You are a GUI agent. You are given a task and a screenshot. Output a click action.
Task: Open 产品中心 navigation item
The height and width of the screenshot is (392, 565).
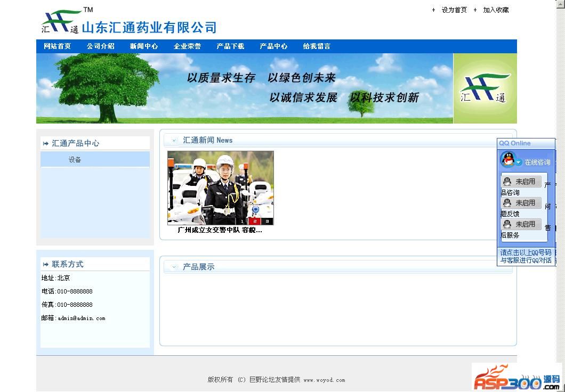pyautogui.click(x=273, y=46)
